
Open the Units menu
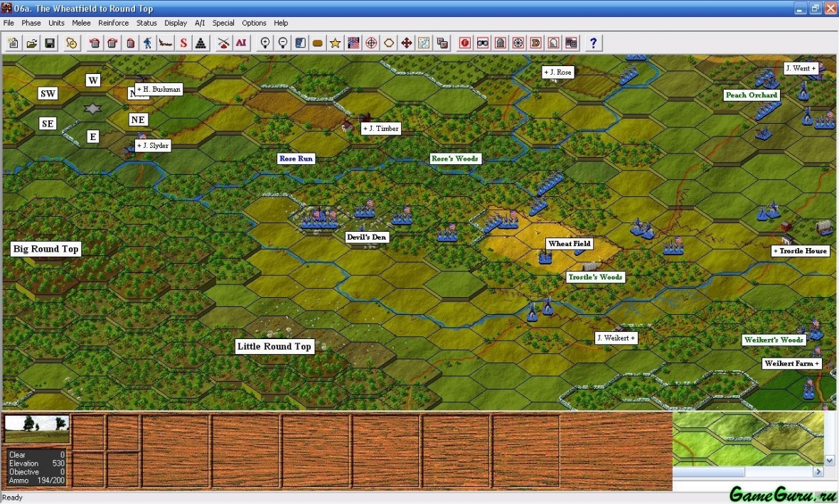click(56, 23)
